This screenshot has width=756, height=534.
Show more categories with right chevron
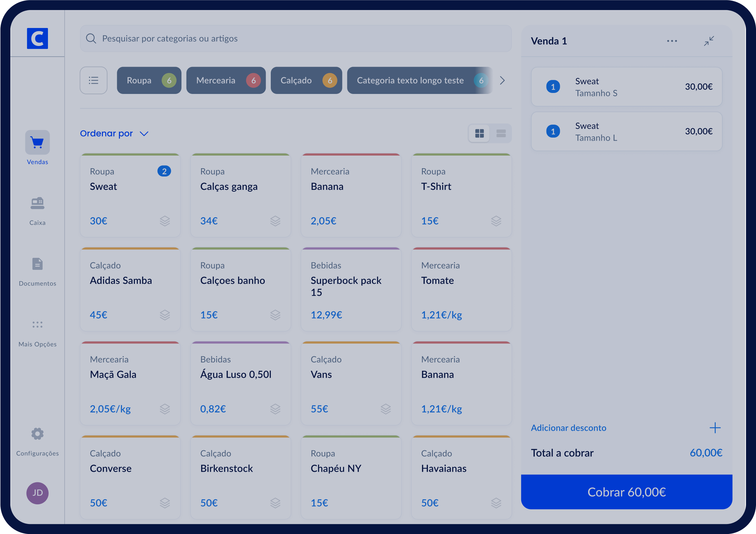[x=503, y=80]
